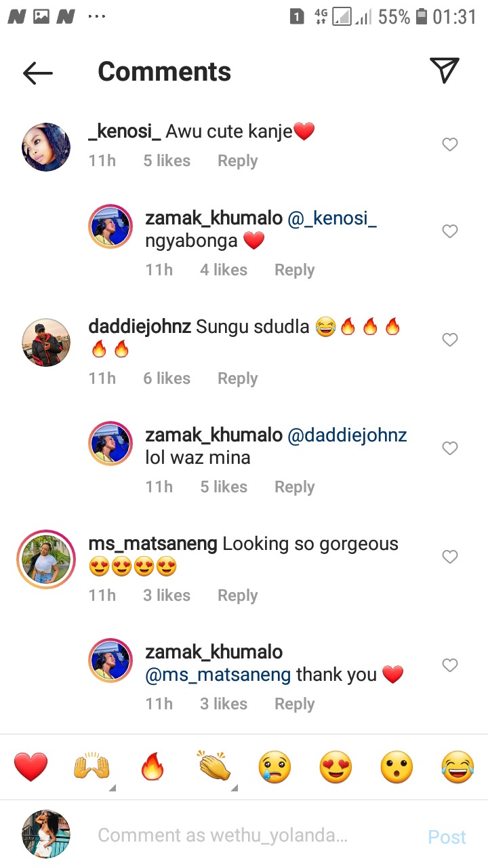
Task: Go back using the arrow icon
Action: pos(37,73)
